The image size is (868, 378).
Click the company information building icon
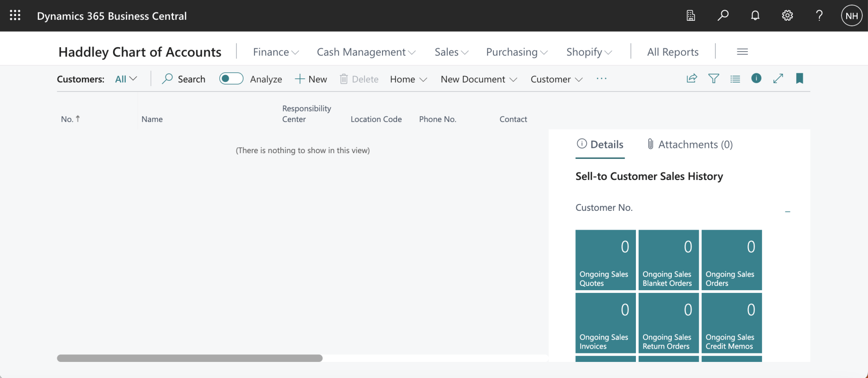click(x=691, y=16)
